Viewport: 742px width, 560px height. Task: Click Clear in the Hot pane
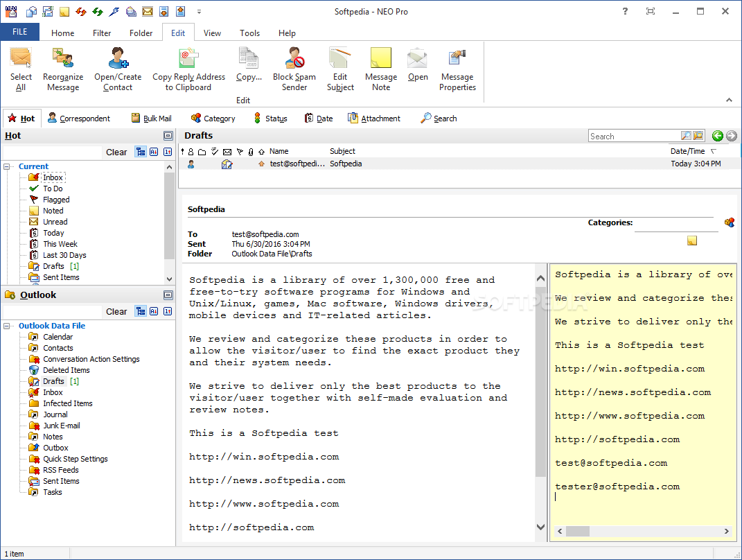tap(116, 152)
